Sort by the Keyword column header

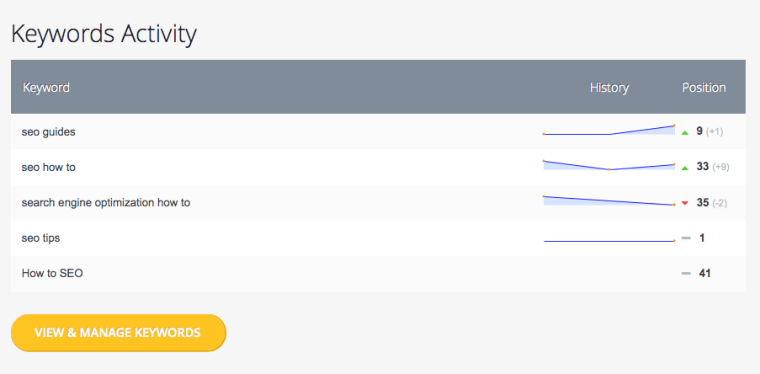pyautogui.click(x=47, y=88)
